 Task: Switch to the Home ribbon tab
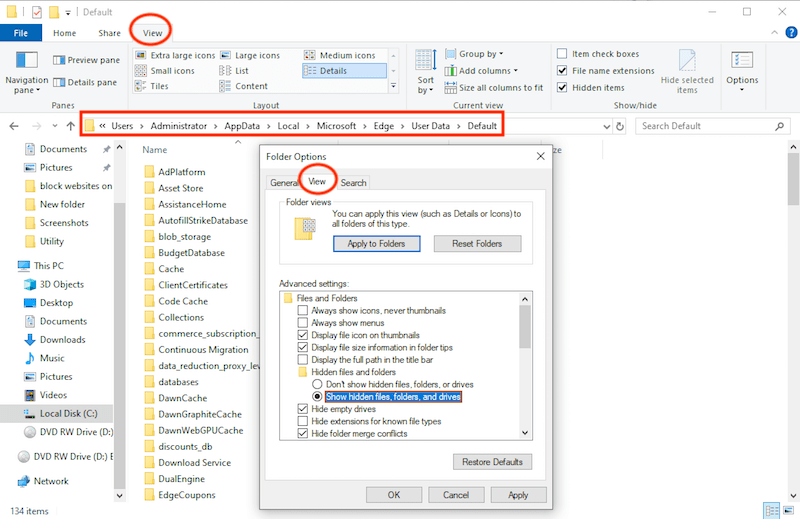click(x=64, y=33)
